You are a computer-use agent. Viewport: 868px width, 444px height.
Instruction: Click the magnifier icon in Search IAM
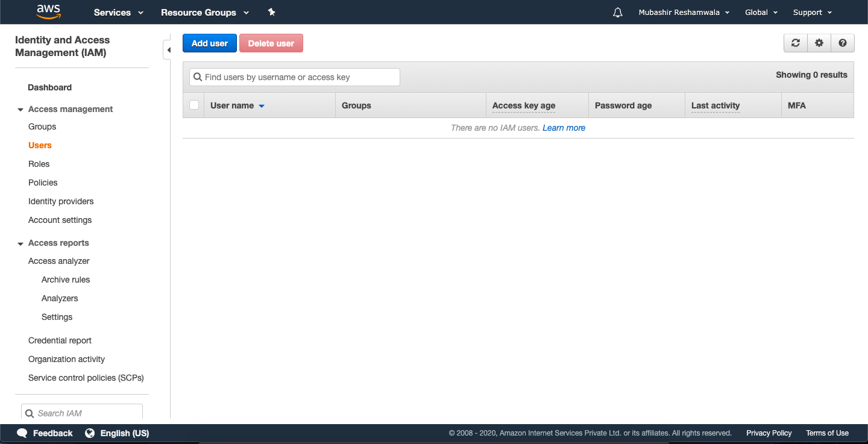point(30,413)
